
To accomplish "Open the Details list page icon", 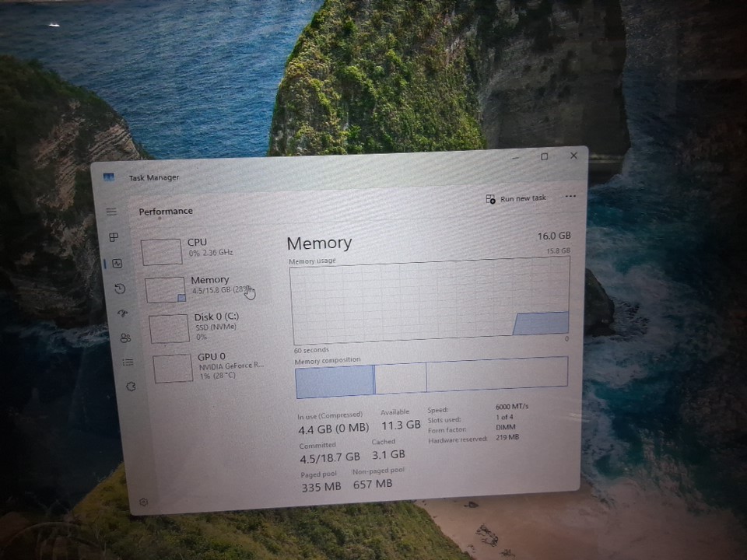I will (128, 362).
